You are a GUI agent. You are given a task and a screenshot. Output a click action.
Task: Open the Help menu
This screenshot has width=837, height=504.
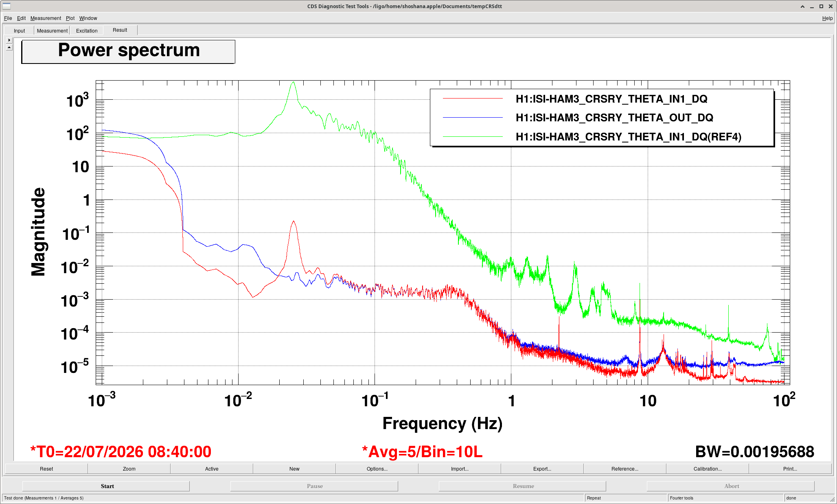click(827, 18)
